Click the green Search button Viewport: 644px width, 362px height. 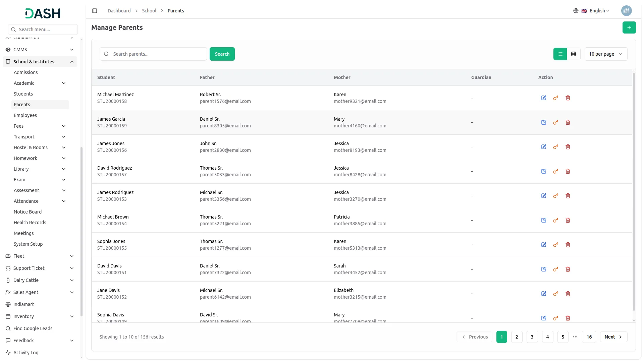pyautogui.click(x=222, y=54)
